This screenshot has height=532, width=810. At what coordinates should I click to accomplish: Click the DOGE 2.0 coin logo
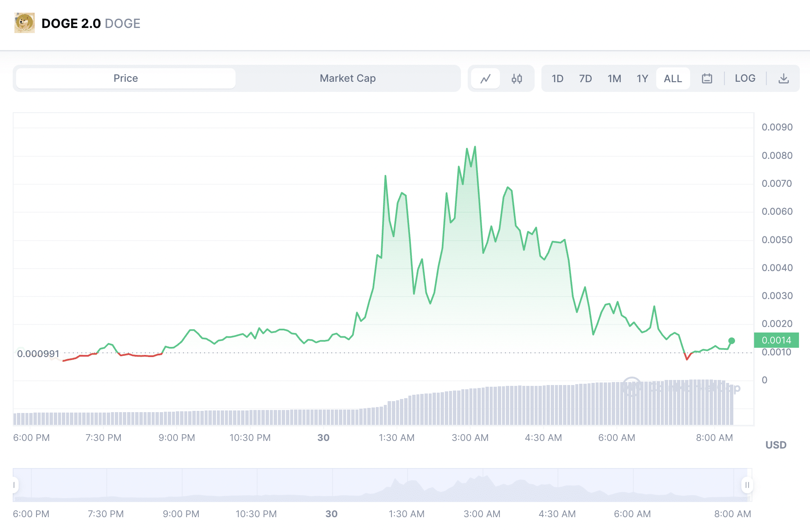click(25, 23)
